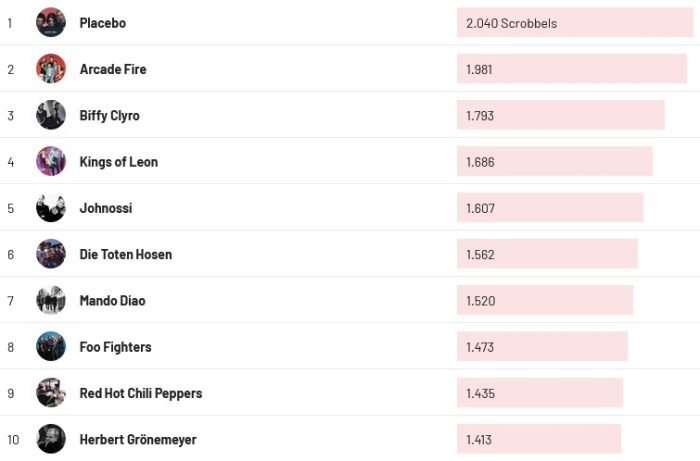Click the 2.040 Scrobbels bar
The height and width of the screenshot is (461, 700).
(575, 23)
